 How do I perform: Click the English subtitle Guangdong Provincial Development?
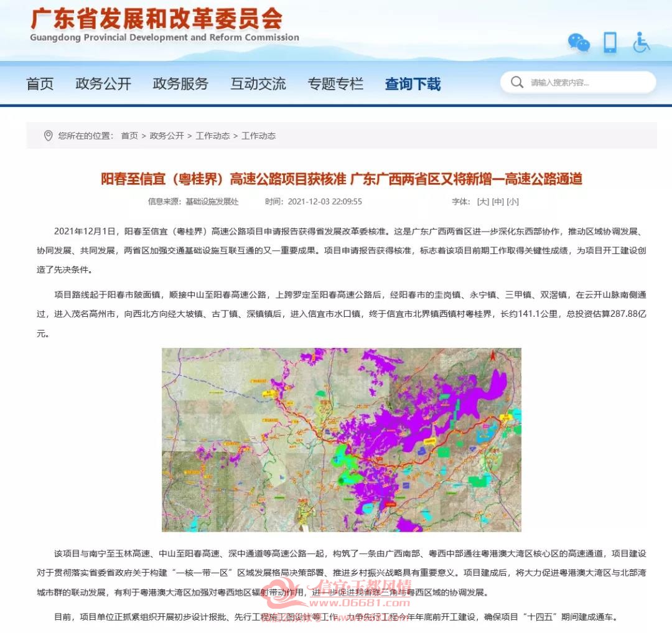coord(164,38)
